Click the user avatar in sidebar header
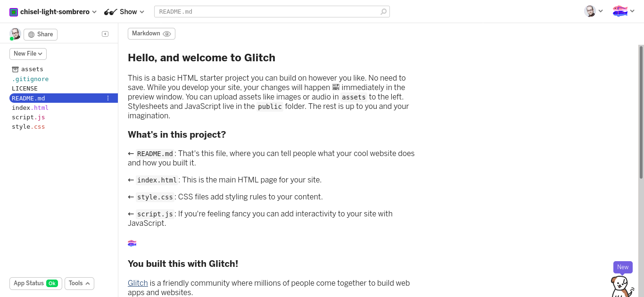Viewport: 644px width, 297px height. pyautogui.click(x=15, y=34)
